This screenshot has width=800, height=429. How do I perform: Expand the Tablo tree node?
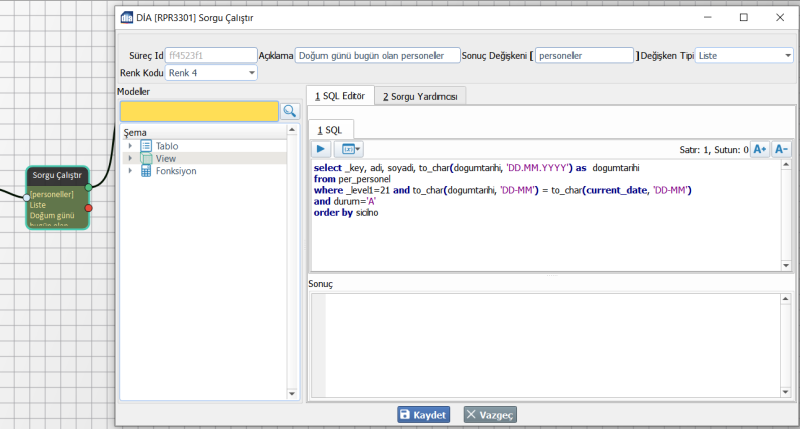[x=130, y=146]
